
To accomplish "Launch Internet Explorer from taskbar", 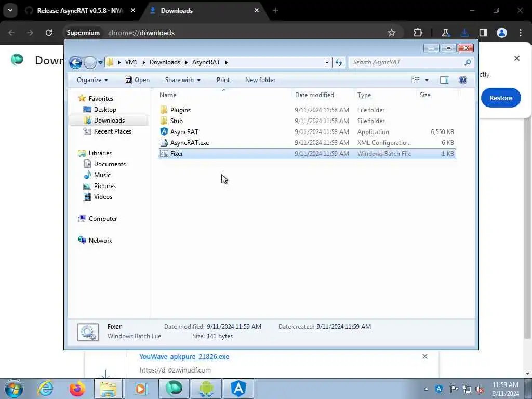I will [x=45, y=389].
